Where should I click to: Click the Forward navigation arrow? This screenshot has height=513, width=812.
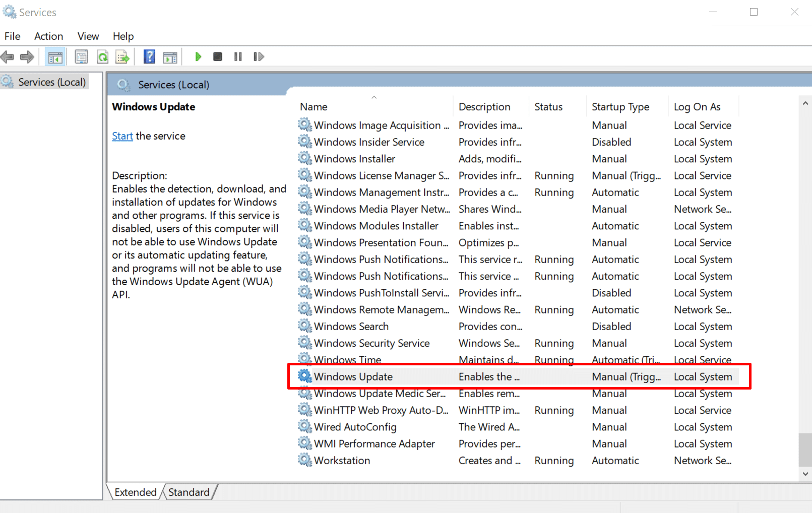(x=27, y=56)
